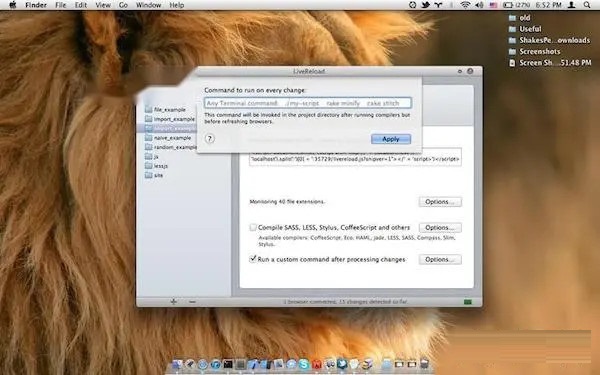Enable Compile SASS, LESS, Stylus, CoffeeScript checkbox
Image resolution: width=600 pixels, height=375 pixels.
[253, 227]
